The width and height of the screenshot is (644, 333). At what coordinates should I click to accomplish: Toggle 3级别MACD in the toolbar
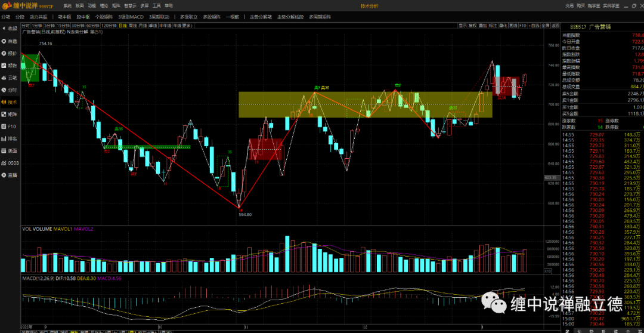point(131,17)
